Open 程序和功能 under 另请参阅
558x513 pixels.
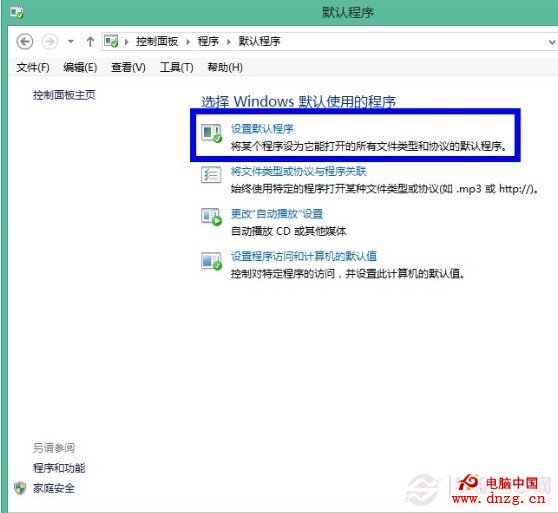(x=59, y=468)
